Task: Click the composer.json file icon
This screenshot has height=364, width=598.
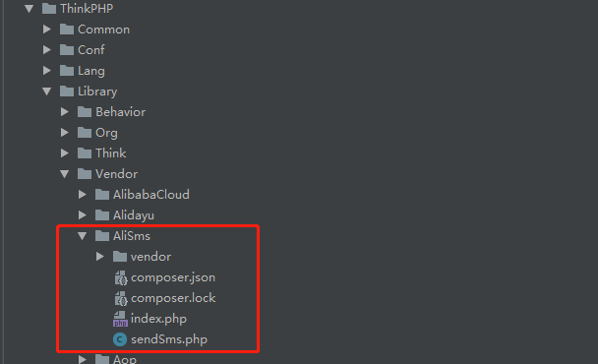Action: 121,277
